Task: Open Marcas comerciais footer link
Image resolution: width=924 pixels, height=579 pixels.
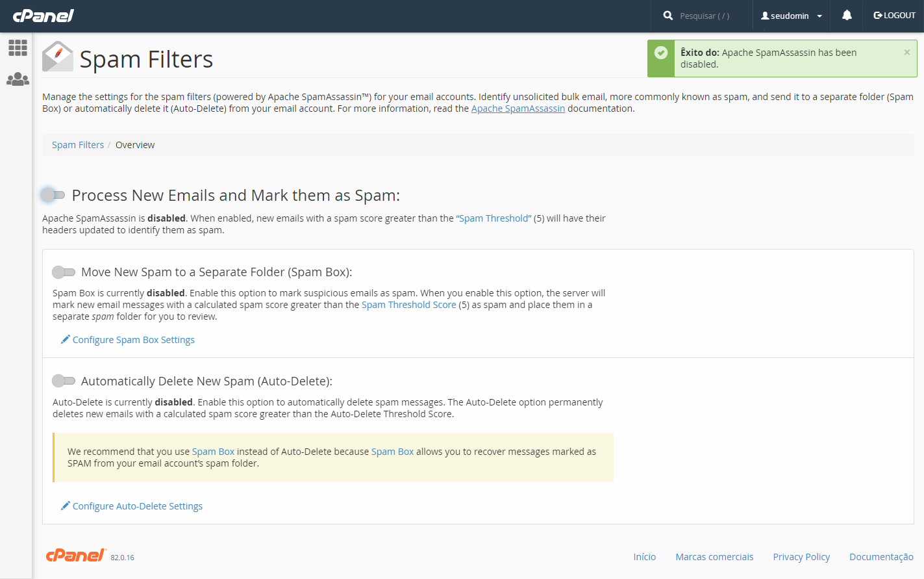Action: point(714,557)
